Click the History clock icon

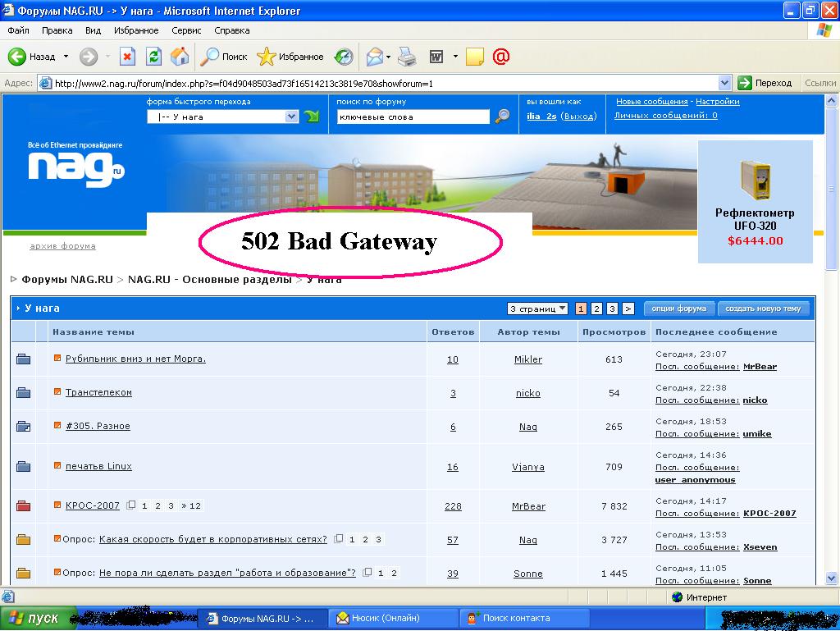click(344, 57)
